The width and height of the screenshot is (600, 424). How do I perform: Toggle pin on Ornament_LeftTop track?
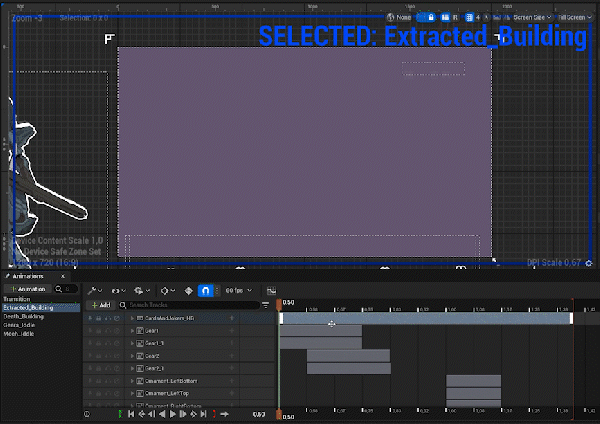pos(90,393)
